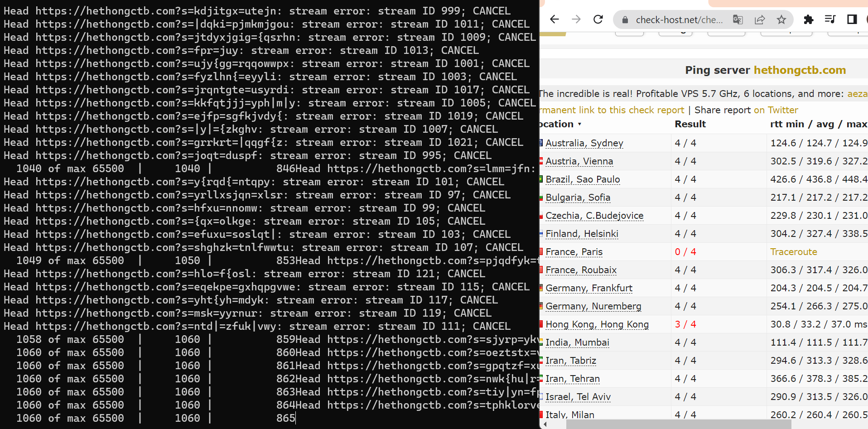Viewport: 868px width, 429px height.
Task: Open the Traceroute link for France, Paris
Action: pos(794,251)
